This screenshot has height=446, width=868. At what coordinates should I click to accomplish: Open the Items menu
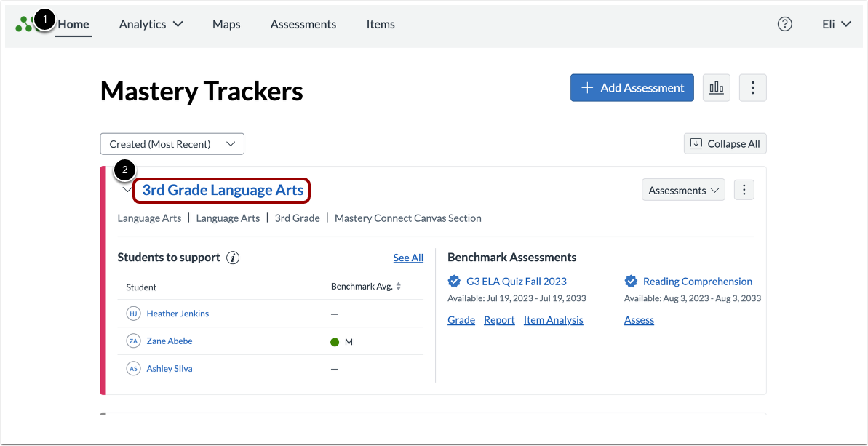(x=381, y=24)
